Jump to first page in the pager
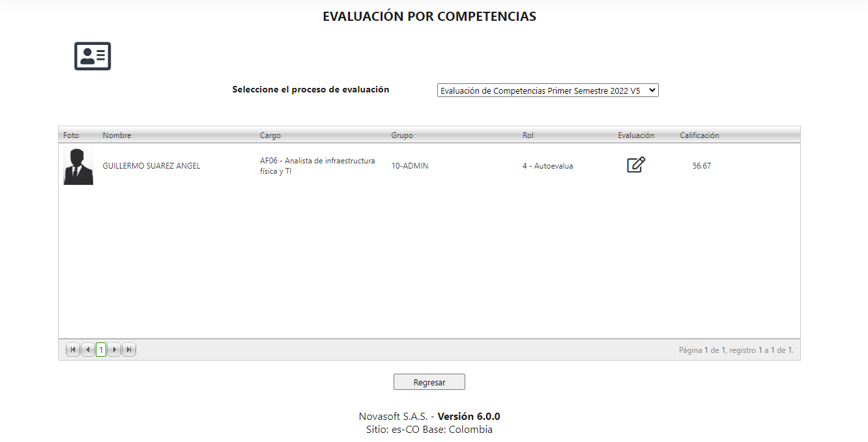Screen dimensions: 868x442 point(73,350)
